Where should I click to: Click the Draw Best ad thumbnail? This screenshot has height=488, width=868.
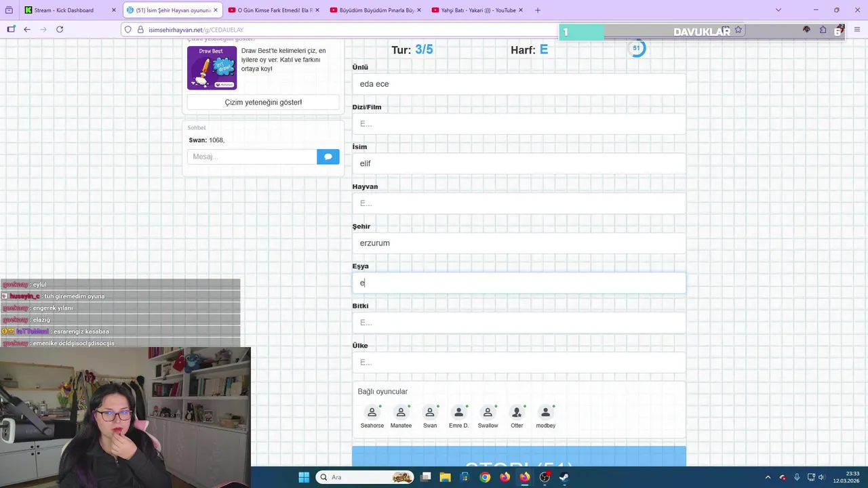click(x=212, y=68)
